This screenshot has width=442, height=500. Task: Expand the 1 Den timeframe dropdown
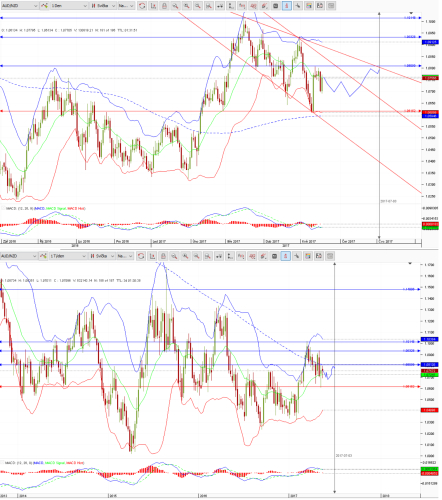coord(69,6)
